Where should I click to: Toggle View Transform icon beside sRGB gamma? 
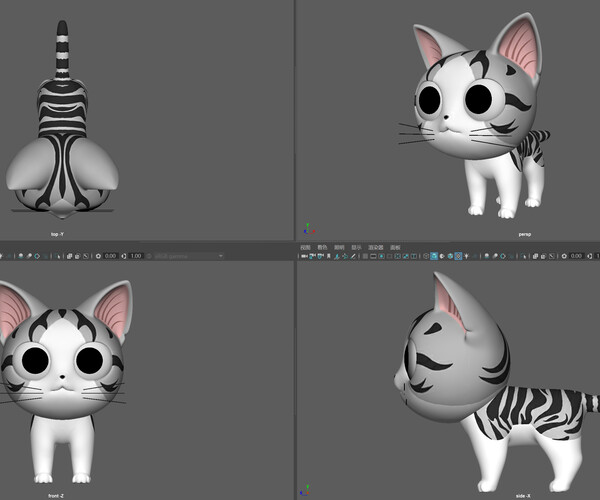pos(149,256)
